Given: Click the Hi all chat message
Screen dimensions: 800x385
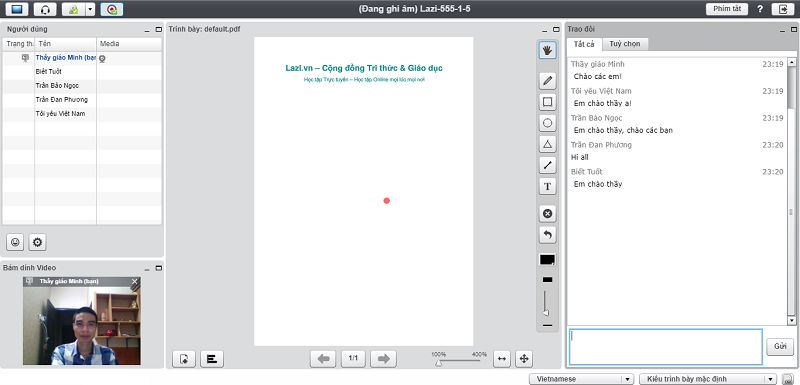Looking at the screenshot, I should tap(580, 158).
